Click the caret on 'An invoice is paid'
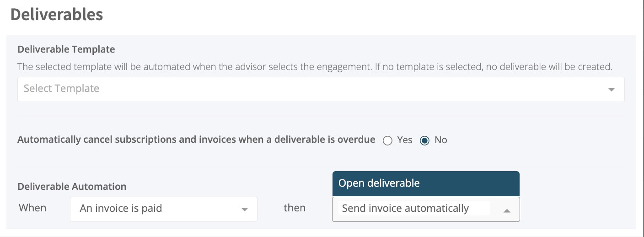644x237 pixels. click(245, 210)
